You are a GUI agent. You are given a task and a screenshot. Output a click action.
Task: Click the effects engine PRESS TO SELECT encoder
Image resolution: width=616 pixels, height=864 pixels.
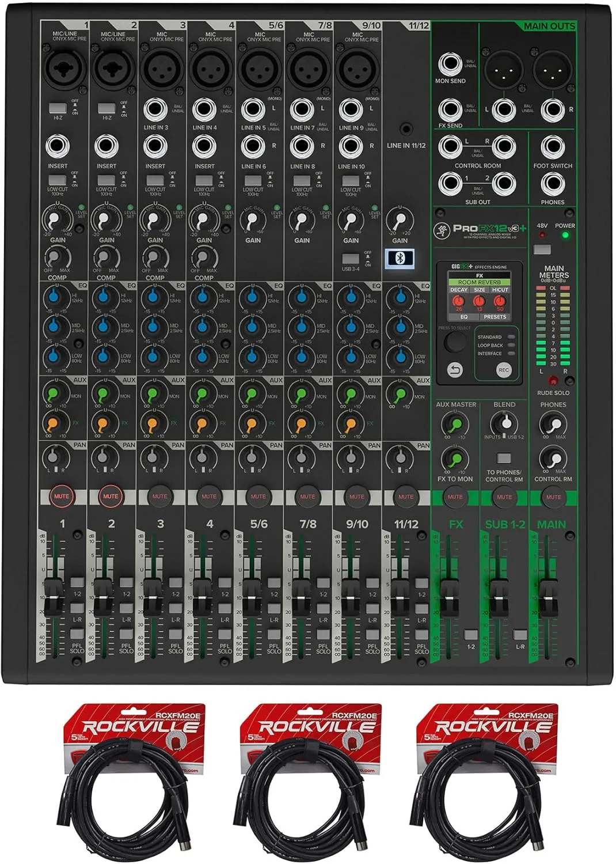click(455, 342)
